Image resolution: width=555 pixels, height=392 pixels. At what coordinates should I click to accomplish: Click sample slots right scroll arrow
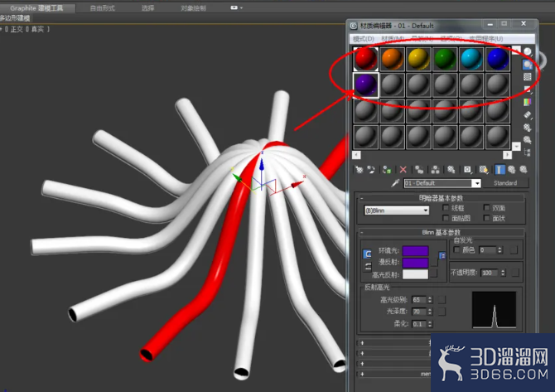tap(507, 155)
